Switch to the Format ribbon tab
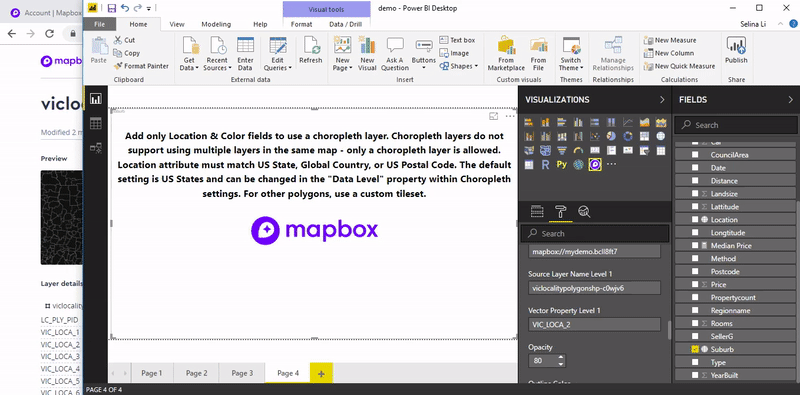This screenshot has width=800, height=395. click(301, 24)
